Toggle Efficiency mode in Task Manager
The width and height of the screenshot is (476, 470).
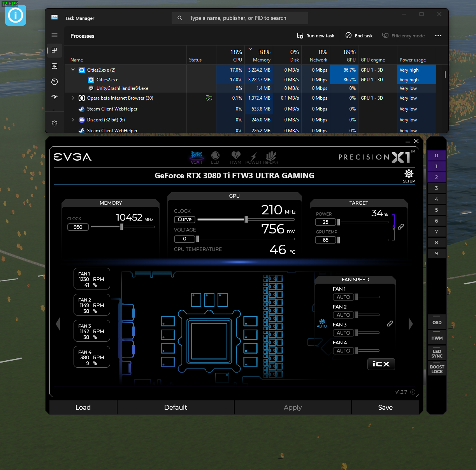point(404,35)
